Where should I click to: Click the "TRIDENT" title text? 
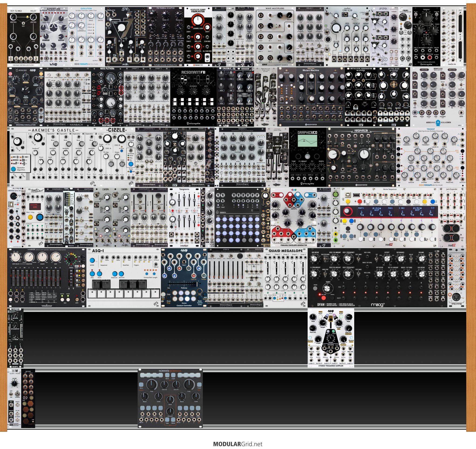(x=431, y=129)
